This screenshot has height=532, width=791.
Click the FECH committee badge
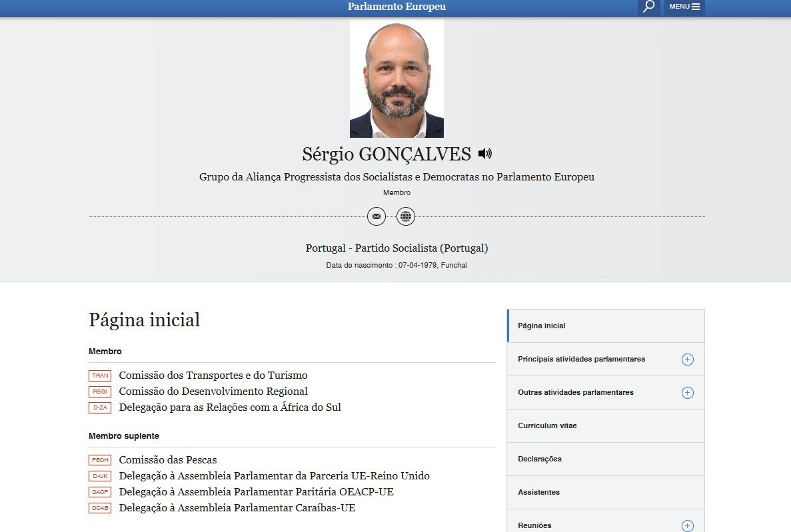point(100,460)
